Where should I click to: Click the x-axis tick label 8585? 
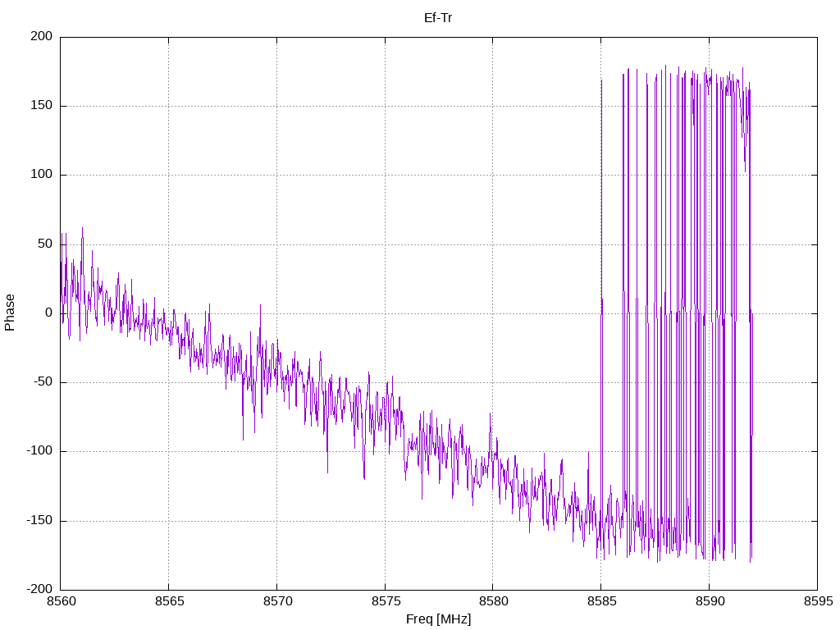click(601, 601)
